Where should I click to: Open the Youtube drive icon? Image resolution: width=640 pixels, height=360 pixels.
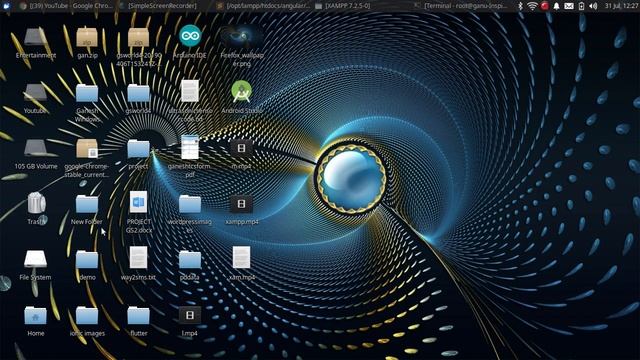coord(36,93)
